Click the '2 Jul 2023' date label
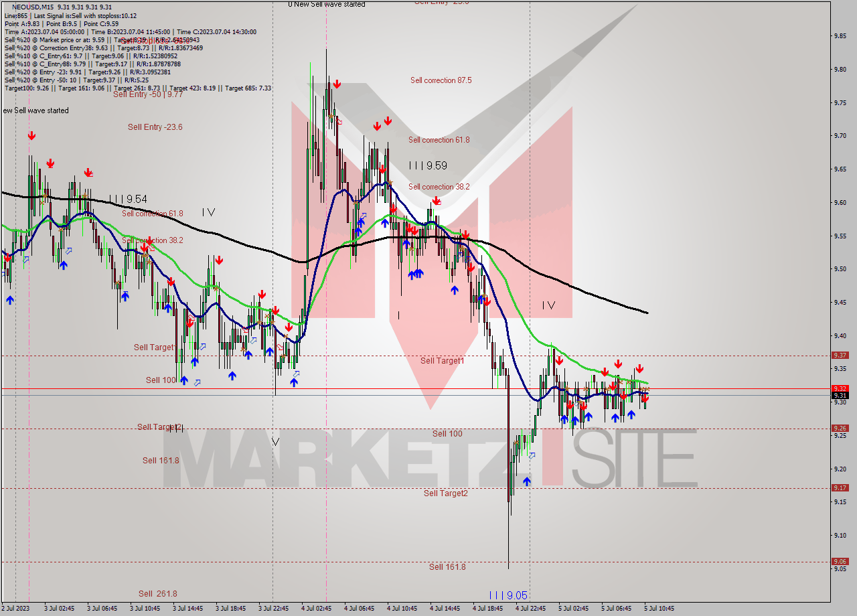The height and width of the screenshot is (616, 857). pyautogui.click(x=15, y=609)
